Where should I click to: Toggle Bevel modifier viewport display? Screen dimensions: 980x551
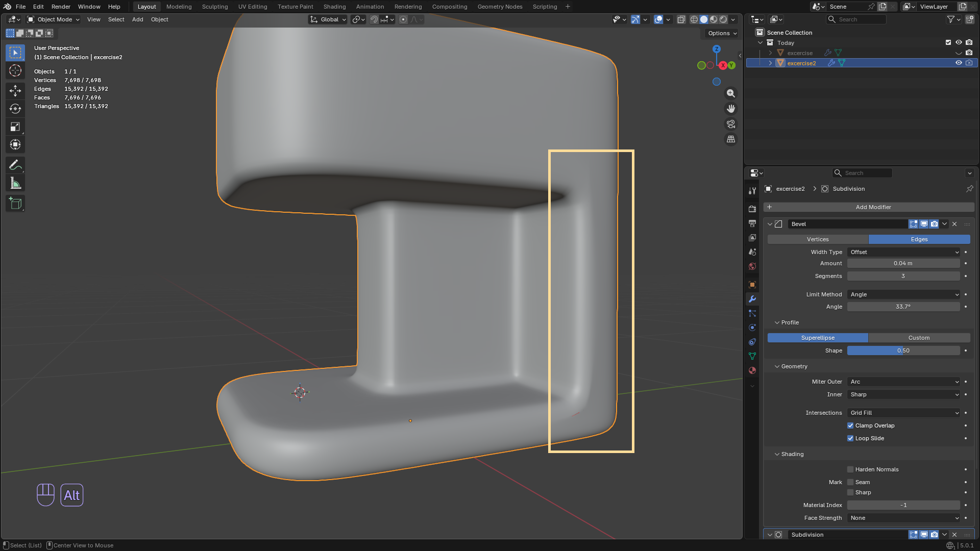pos(924,224)
